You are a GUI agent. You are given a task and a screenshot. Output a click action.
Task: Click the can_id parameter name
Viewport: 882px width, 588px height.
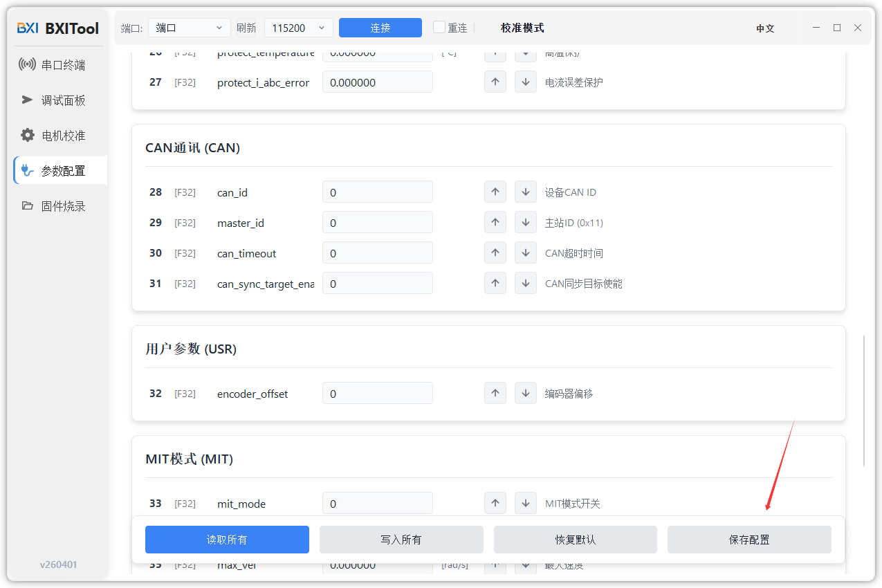(x=232, y=192)
